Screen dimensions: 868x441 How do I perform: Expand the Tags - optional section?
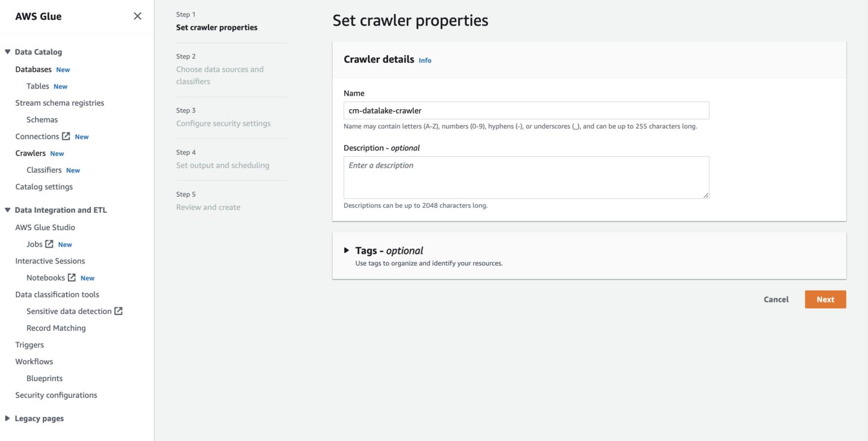click(348, 250)
